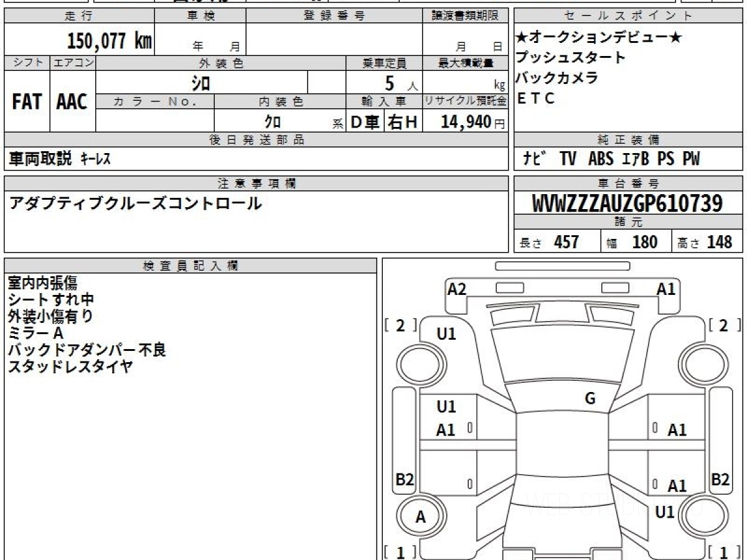This screenshot has width=747, height=560.
Task: Click the 右H steering position cell
Action: pos(403,123)
